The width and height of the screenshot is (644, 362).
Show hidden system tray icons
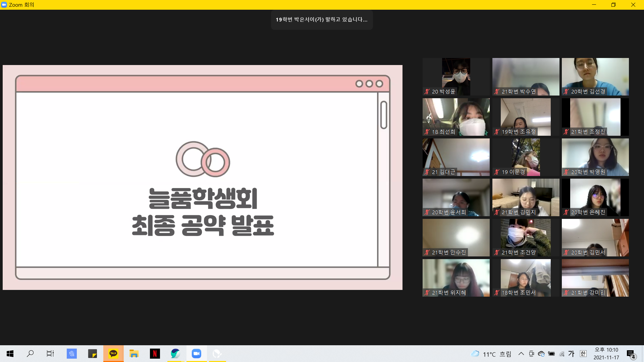point(521,354)
